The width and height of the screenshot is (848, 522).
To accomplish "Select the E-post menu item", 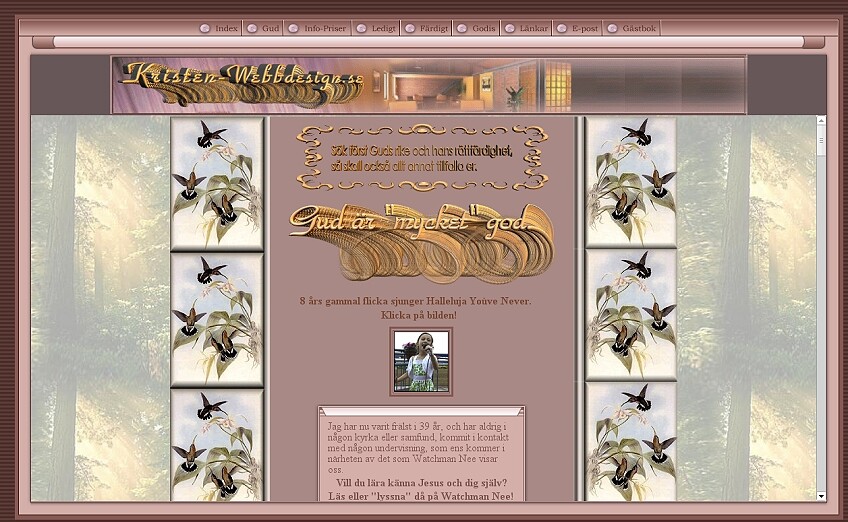I will (584, 29).
